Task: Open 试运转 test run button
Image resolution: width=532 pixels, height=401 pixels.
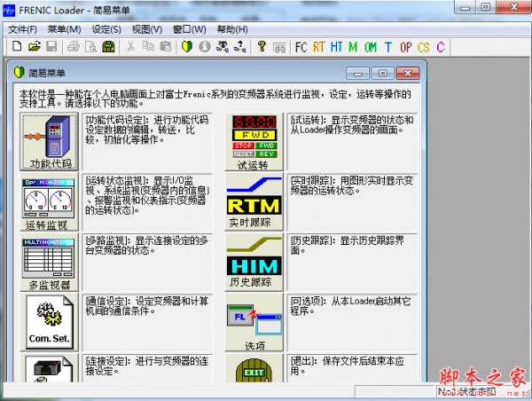Action: click(254, 142)
